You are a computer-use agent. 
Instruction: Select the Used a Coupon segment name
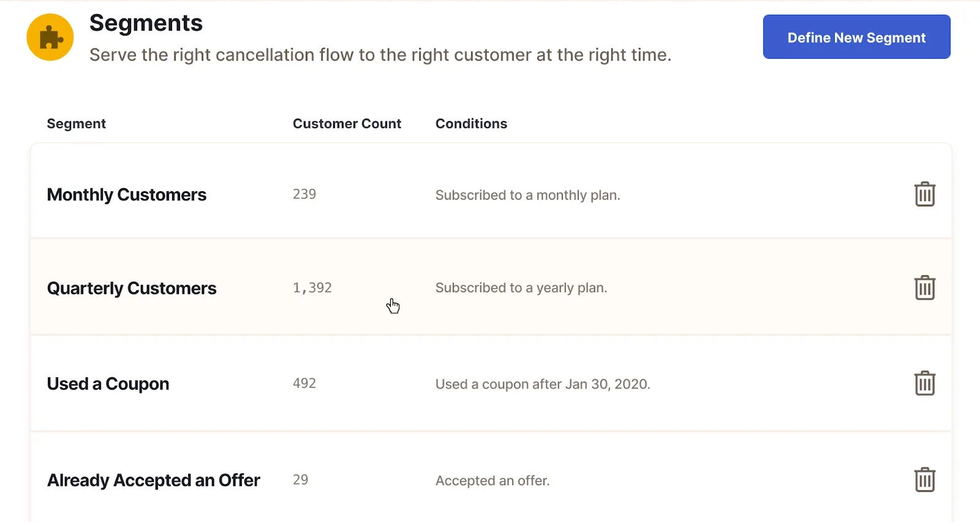(x=108, y=384)
